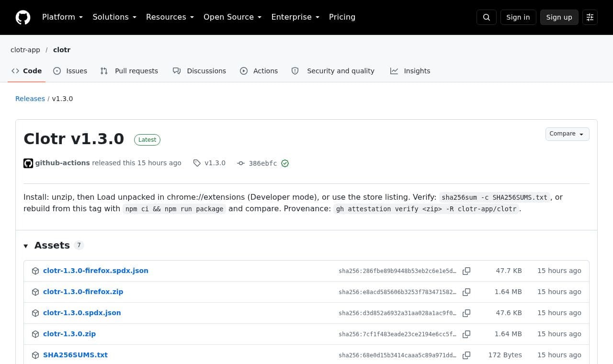Open the appearance settings sliders icon

pos(590,17)
